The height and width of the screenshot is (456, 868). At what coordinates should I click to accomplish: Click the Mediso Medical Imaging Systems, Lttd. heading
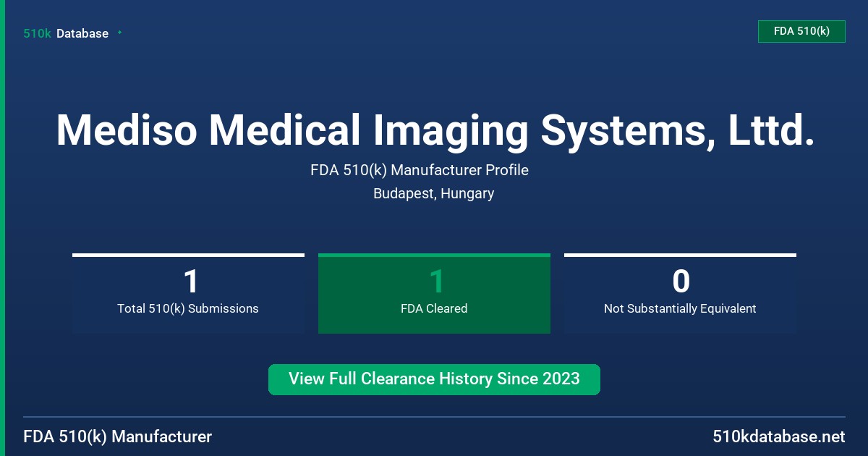[435, 131]
